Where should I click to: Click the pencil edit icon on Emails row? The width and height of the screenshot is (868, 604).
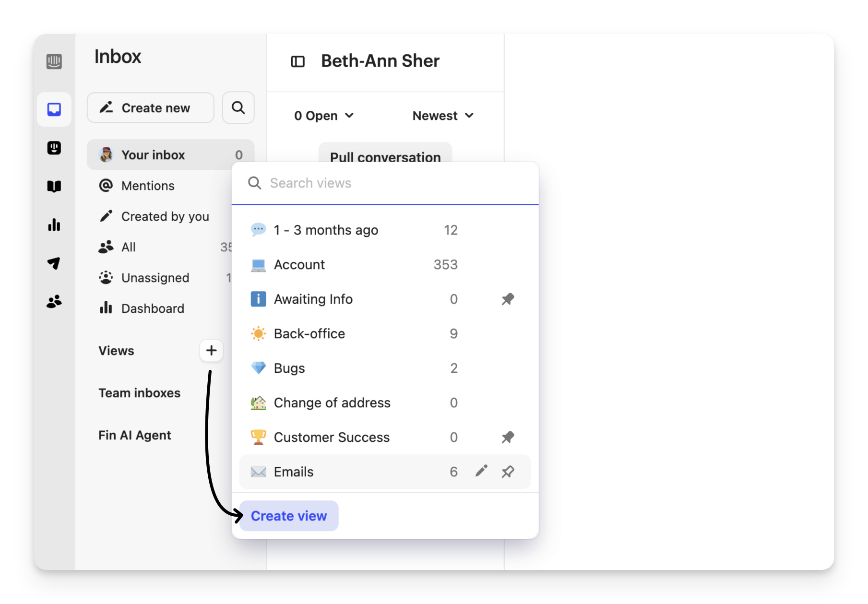click(481, 471)
